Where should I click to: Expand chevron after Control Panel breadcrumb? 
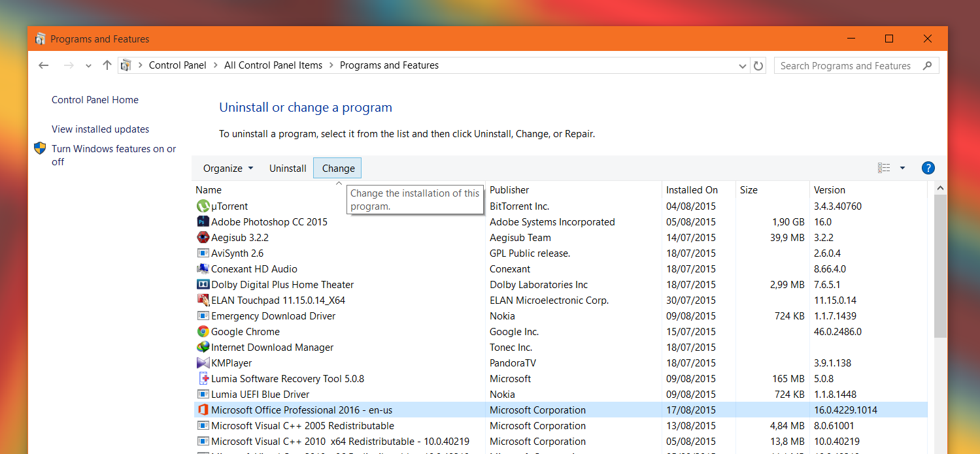pyautogui.click(x=215, y=65)
